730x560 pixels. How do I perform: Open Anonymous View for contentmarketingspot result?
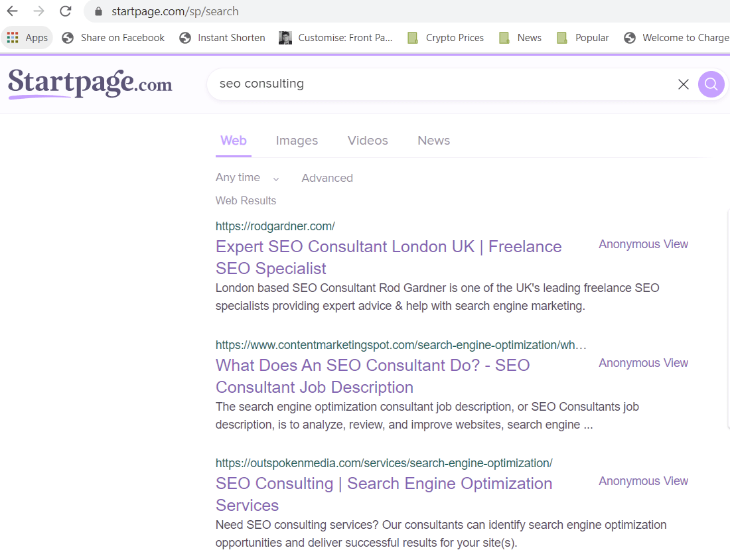(643, 363)
